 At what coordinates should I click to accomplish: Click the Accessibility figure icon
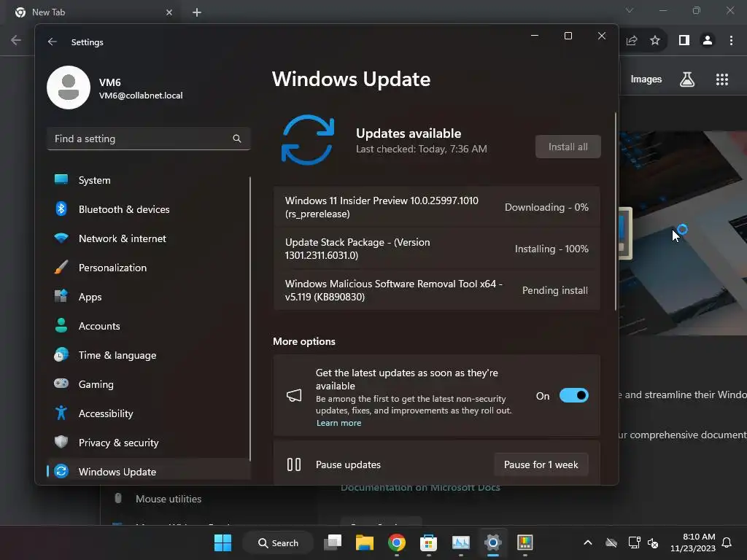point(61,413)
